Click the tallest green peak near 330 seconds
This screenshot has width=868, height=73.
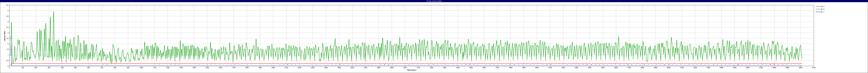click(x=53, y=12)
